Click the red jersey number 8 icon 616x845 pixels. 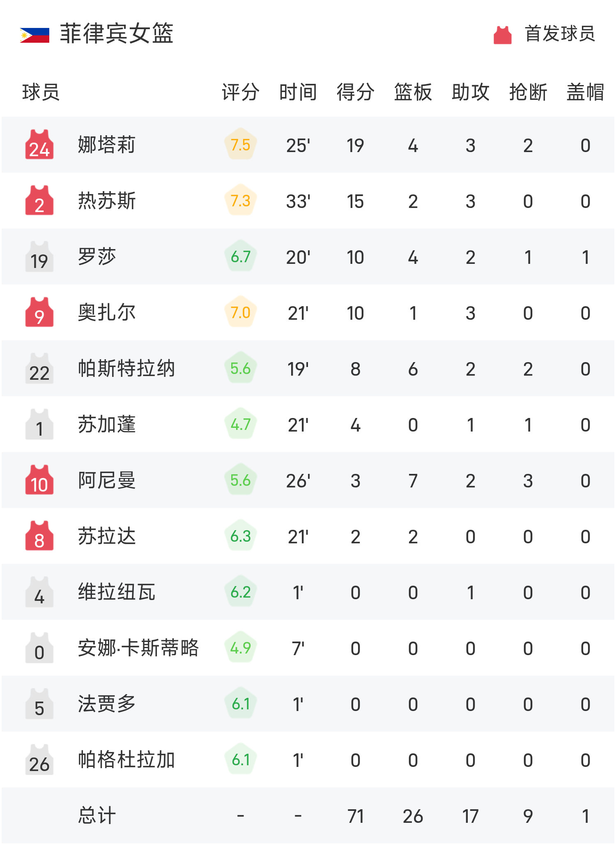(x=39, y=536)
